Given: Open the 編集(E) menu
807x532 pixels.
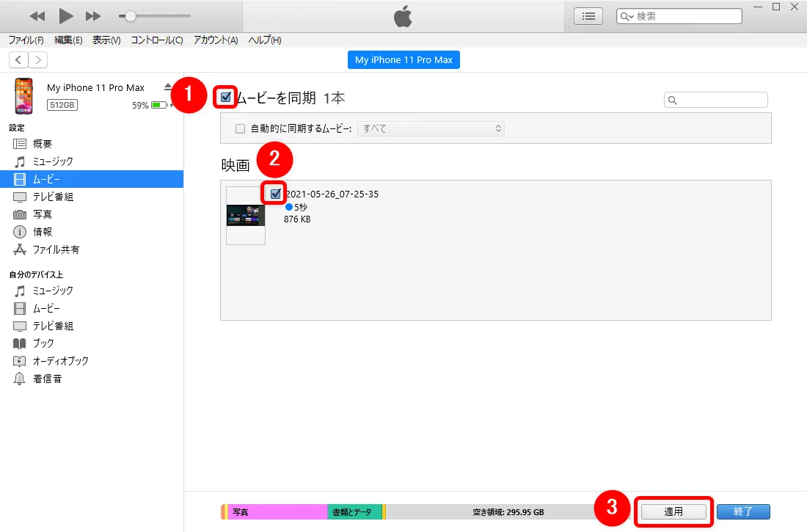Looking at the screenshot, I should (x=68, y=40).
